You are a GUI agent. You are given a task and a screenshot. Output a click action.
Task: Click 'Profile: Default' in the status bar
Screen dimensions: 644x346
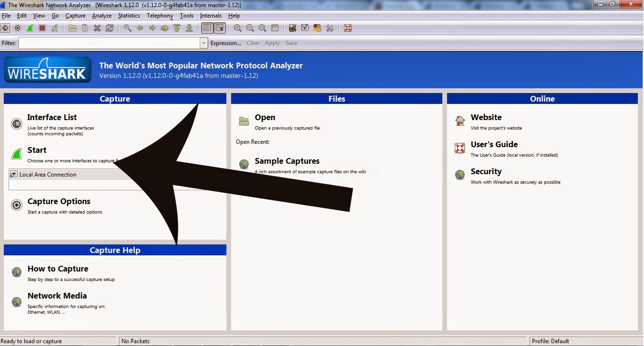pyautogui.click(x=551, y=341)
